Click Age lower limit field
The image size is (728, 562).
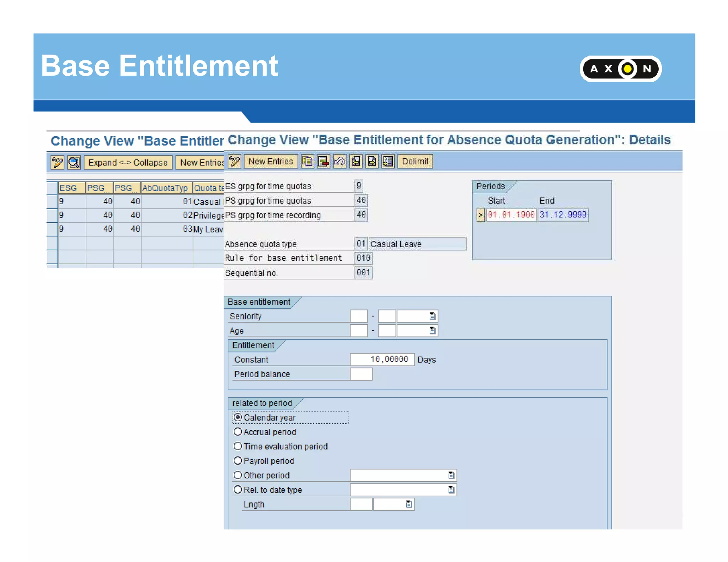point(359,330)
